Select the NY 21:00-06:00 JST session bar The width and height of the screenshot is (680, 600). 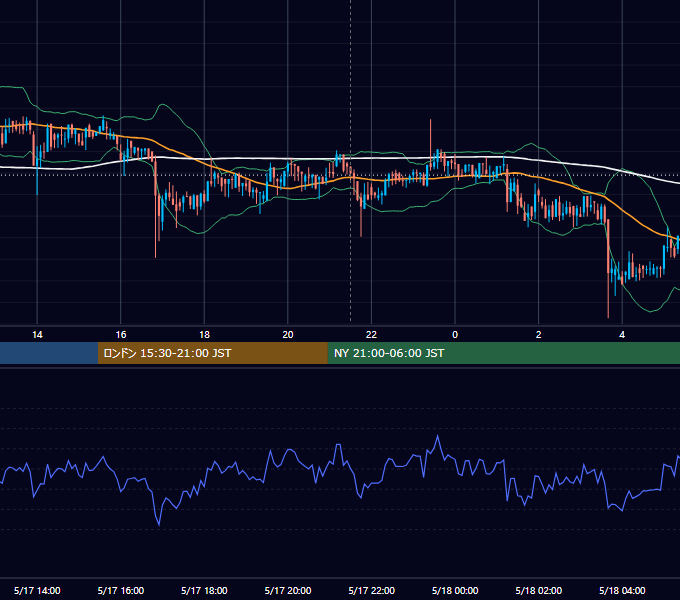(x=503, y=353)
